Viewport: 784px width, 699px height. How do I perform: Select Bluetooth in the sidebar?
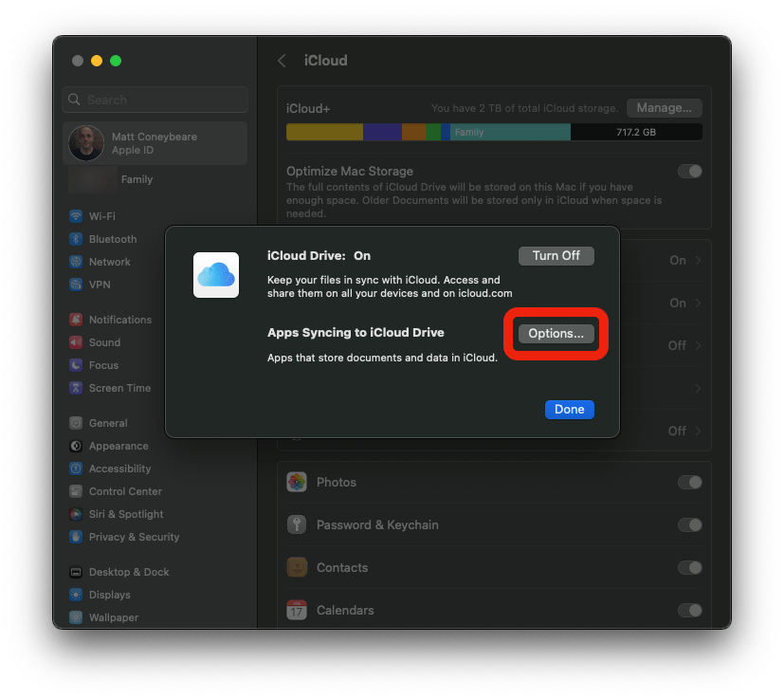[112, 239]
